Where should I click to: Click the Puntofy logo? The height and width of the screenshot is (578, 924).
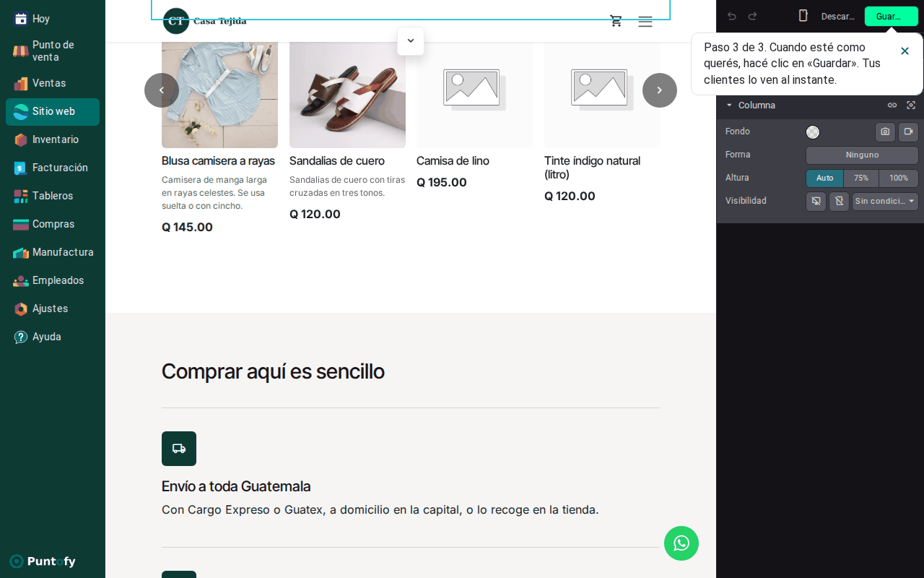[43, 561]
